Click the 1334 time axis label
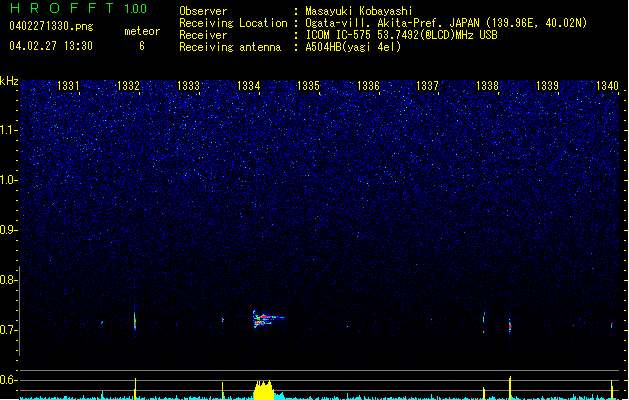This screenshot has width=629, height=400. pos(248,85)
